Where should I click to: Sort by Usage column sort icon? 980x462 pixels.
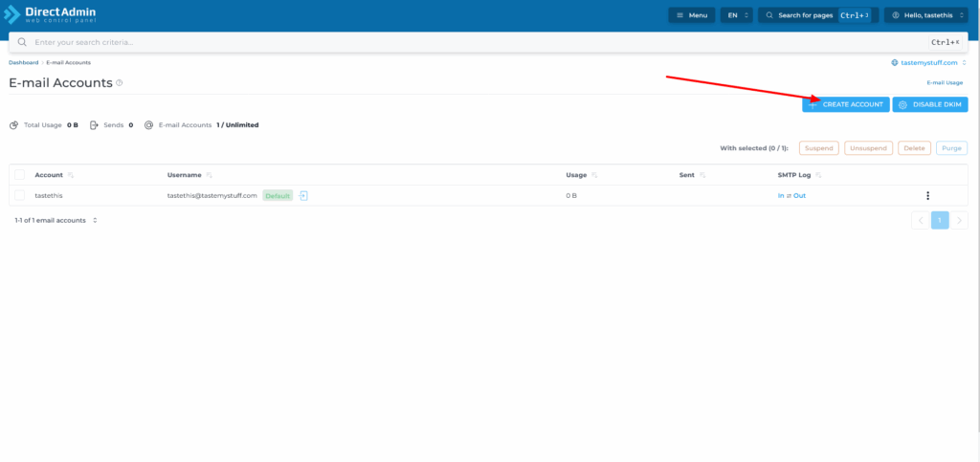click(x=594, y=176)
